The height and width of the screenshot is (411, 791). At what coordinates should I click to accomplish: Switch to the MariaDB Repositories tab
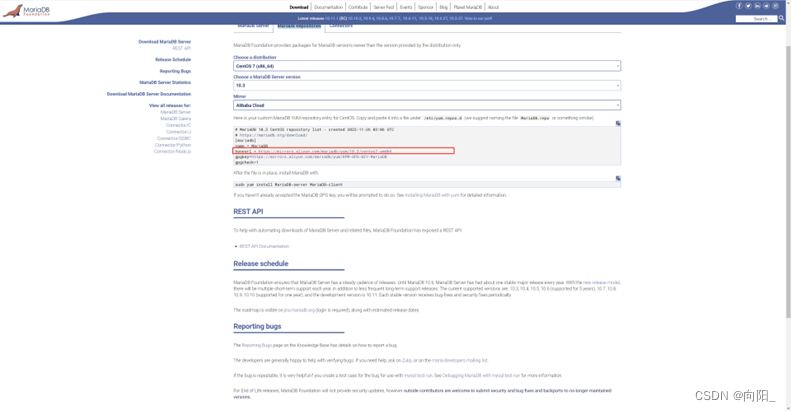299,26
